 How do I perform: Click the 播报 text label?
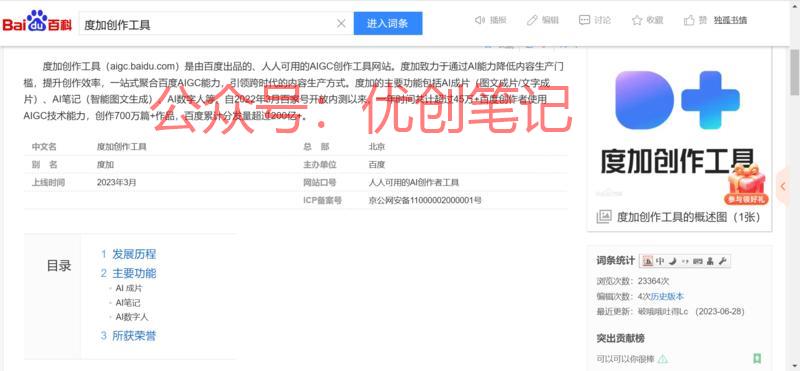(x=498, y=20)
